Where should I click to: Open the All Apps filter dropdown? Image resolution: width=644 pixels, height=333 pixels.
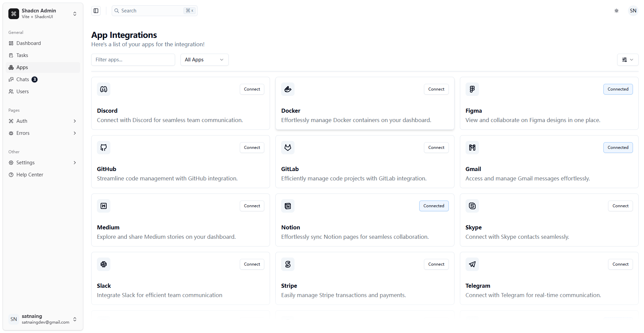coord(205,60)
